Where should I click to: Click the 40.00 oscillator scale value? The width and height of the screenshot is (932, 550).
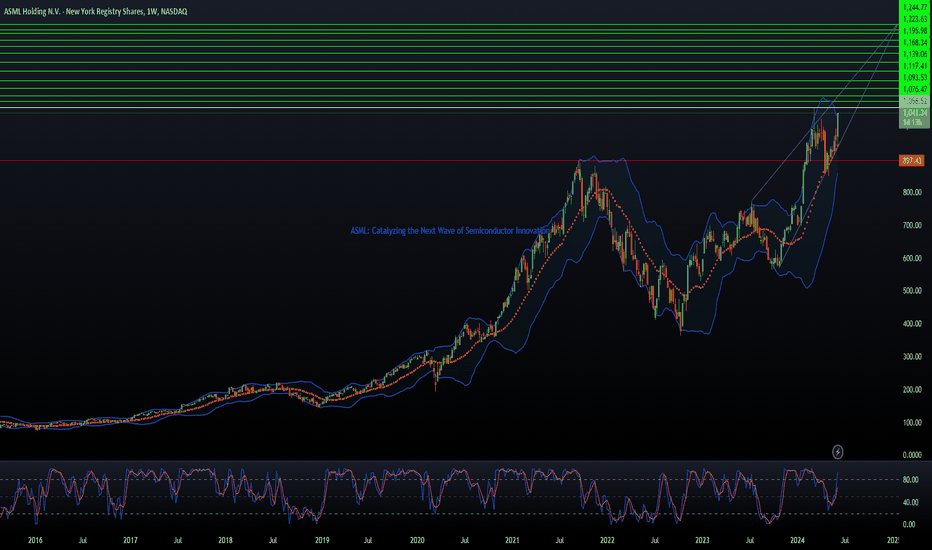[909, 502]
